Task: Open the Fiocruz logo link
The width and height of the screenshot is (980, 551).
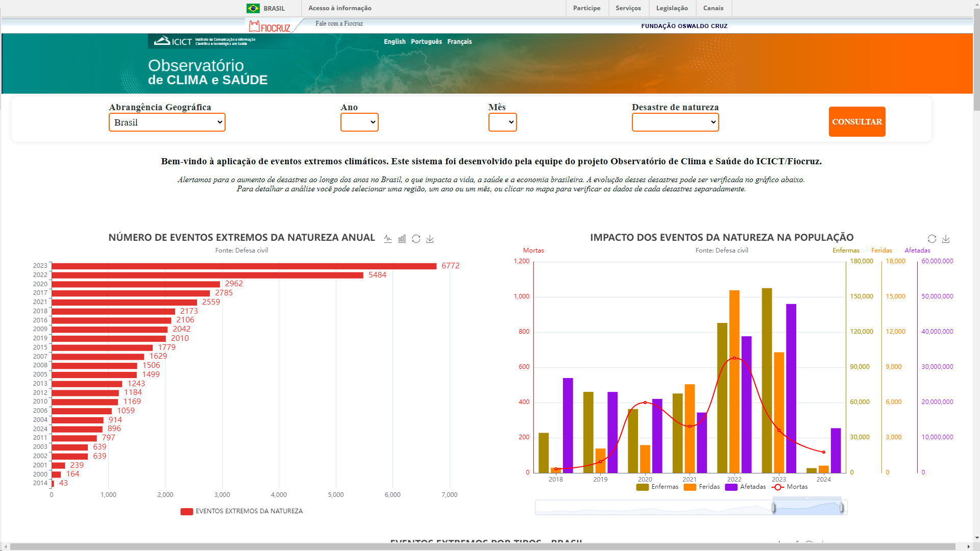Action: click(269, 27)
